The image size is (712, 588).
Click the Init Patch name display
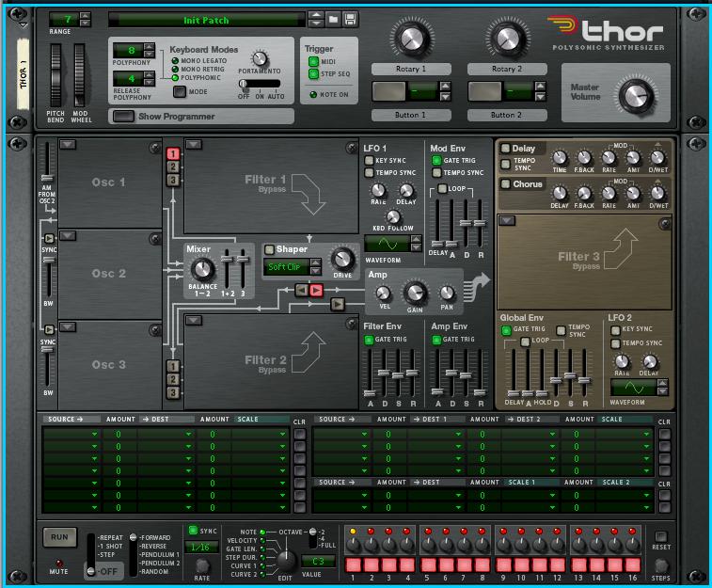(x=207, y=20)
